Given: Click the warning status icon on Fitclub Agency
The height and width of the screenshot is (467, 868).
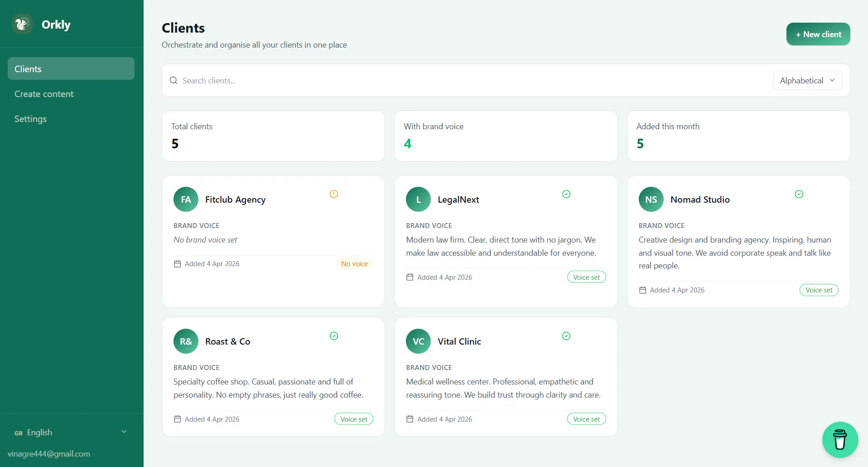Looking at the screenshot, I should (334, 194).
